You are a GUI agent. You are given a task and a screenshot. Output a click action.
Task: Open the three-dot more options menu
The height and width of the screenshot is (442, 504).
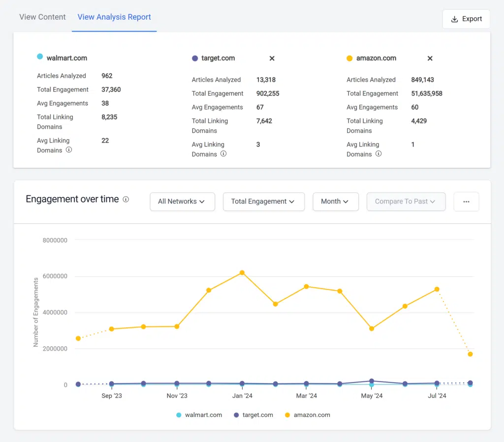pos(466,202)
